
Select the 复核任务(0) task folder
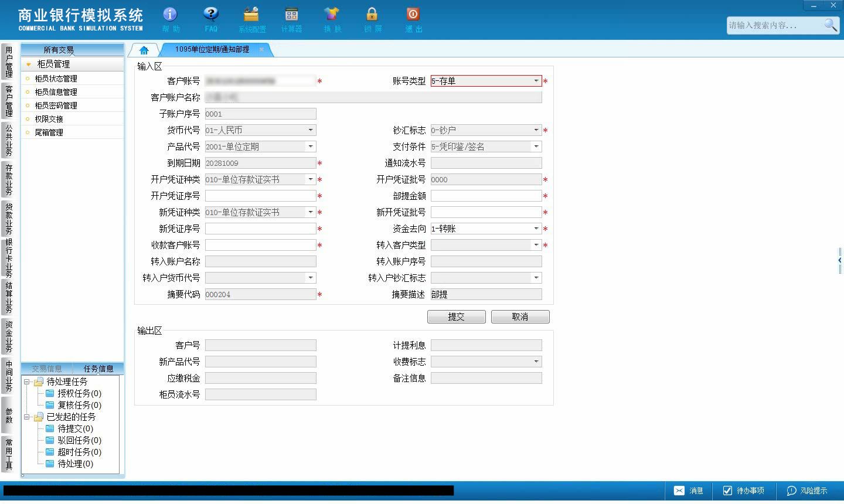point(73,405)
